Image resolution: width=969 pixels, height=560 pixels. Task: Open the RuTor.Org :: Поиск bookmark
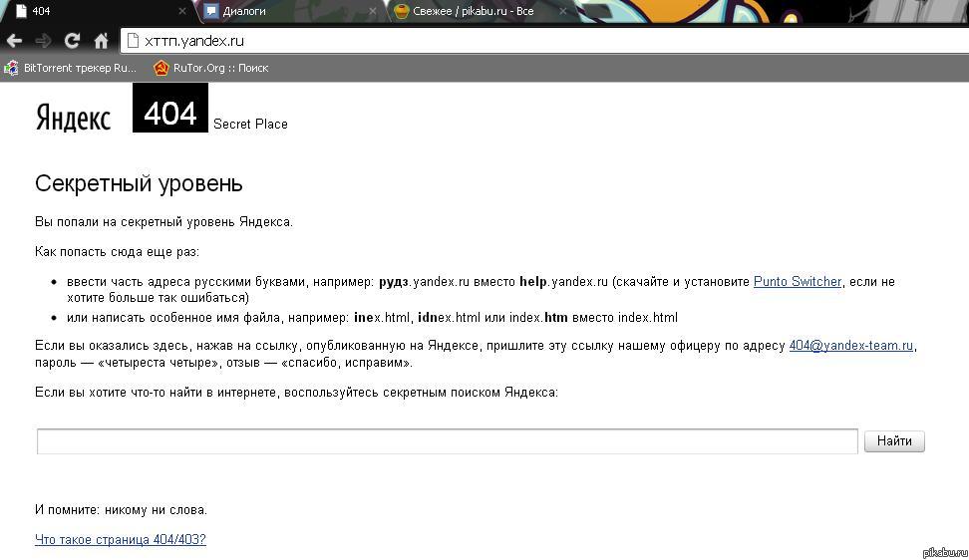tap(211, 68)
